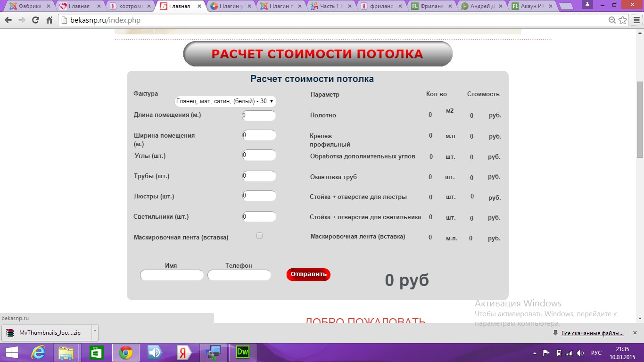The height and width of the screenshot is (362, 644).
Task: Open the speaker app taskbar icon
Action: click(155, 353)
